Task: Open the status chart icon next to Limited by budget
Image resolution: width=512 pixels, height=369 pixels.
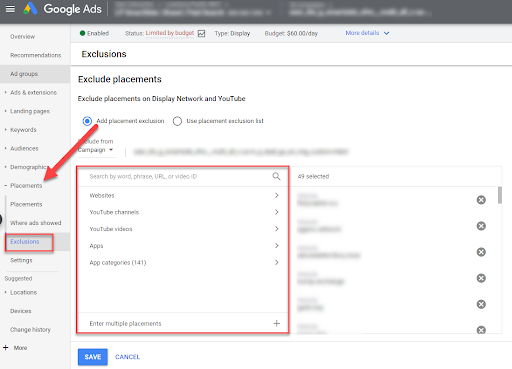Action: (201, 33)
